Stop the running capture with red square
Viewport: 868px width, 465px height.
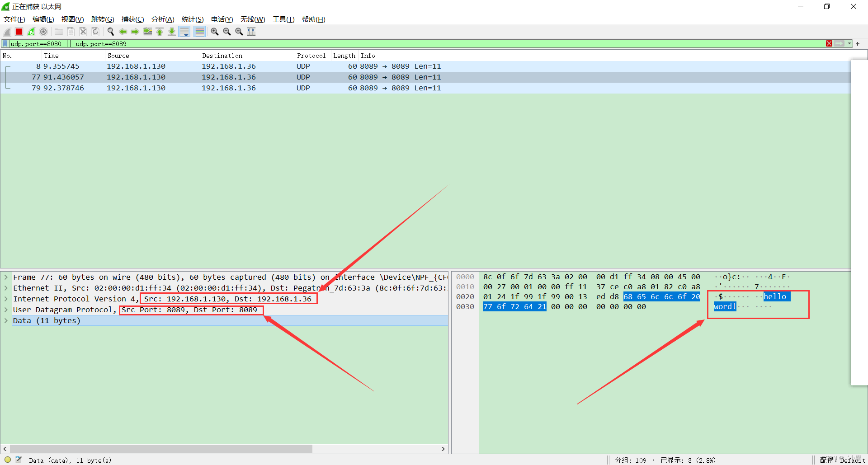[19, 32]
